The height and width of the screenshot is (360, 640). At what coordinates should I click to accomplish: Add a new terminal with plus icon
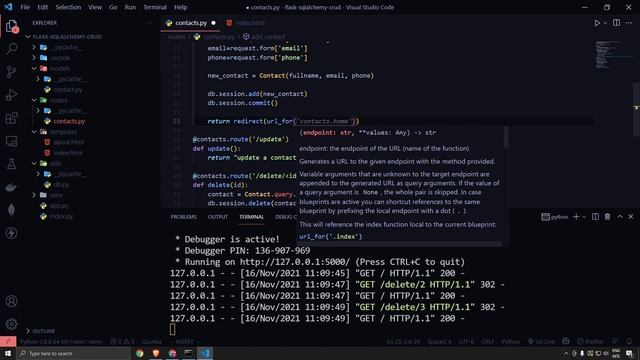(x=576, y=217)
